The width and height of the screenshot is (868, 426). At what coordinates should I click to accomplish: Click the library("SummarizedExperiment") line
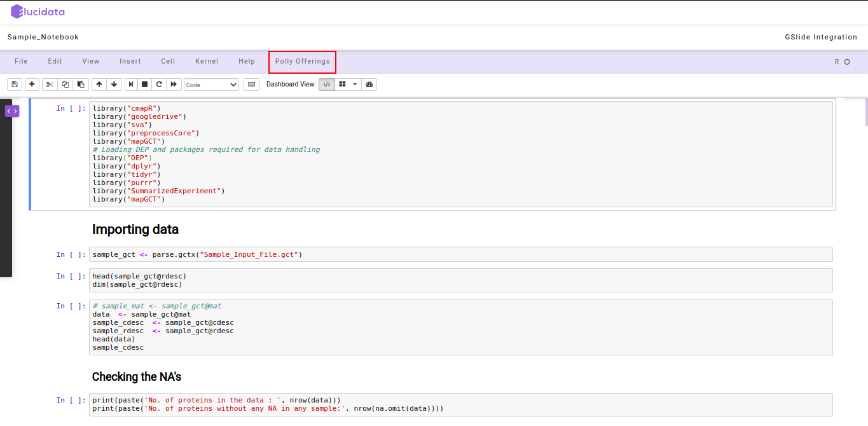(x=158, y=191)
